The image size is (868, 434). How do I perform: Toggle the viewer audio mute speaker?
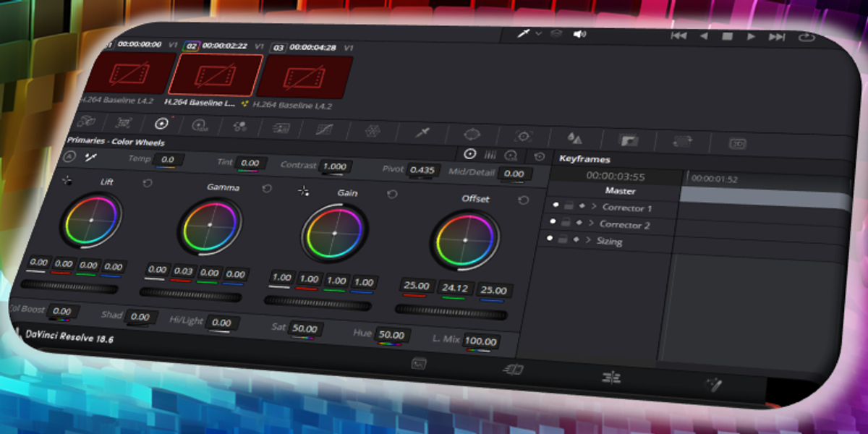pyautogui.click(x=579, y=34)
